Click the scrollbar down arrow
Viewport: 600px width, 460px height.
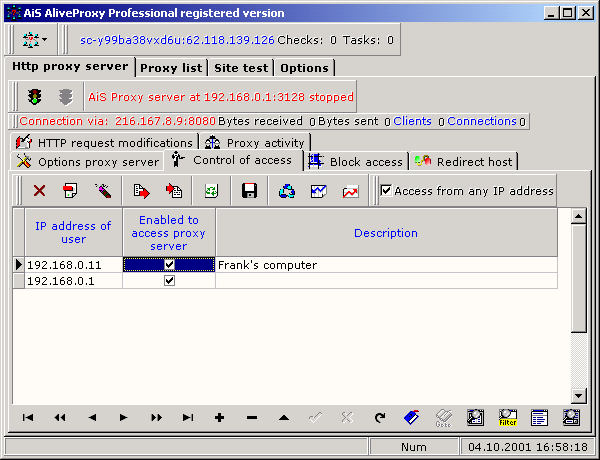click(x=579, y=395)
